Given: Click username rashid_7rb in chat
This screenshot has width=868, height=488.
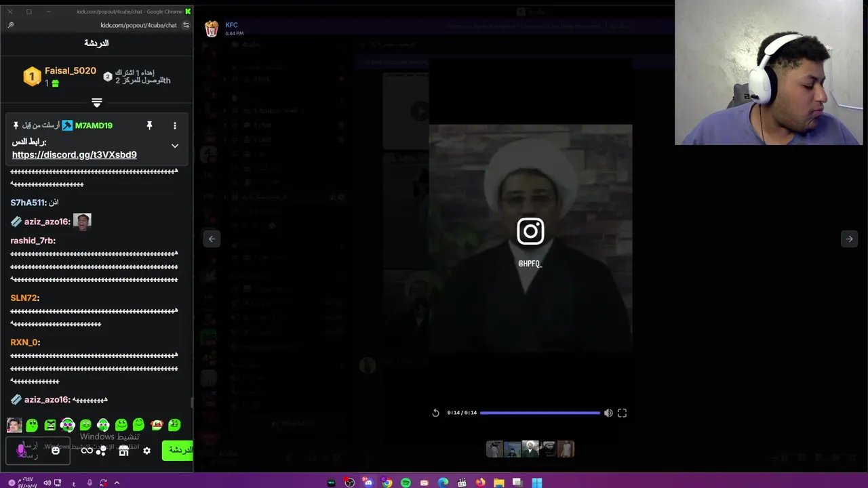Looking at the screenshot, I should (32, 241).
